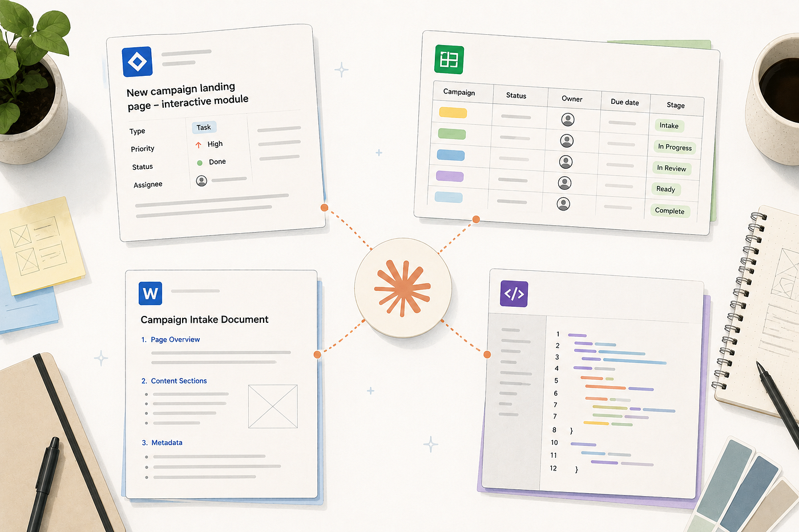The image size is (799, 532).
Task: Select the Status column header in the spreadsheet
Action: pyautogui.click(x=516, y=96)
